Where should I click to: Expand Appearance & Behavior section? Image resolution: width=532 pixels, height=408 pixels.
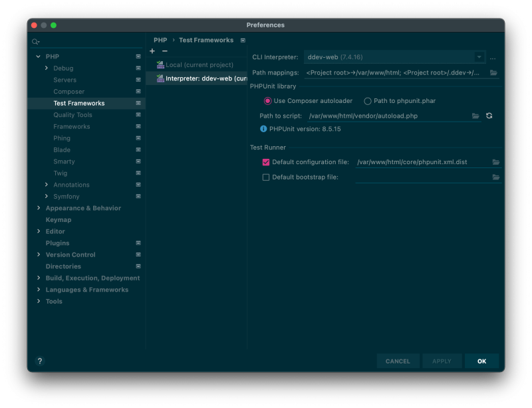coord(39,208)
